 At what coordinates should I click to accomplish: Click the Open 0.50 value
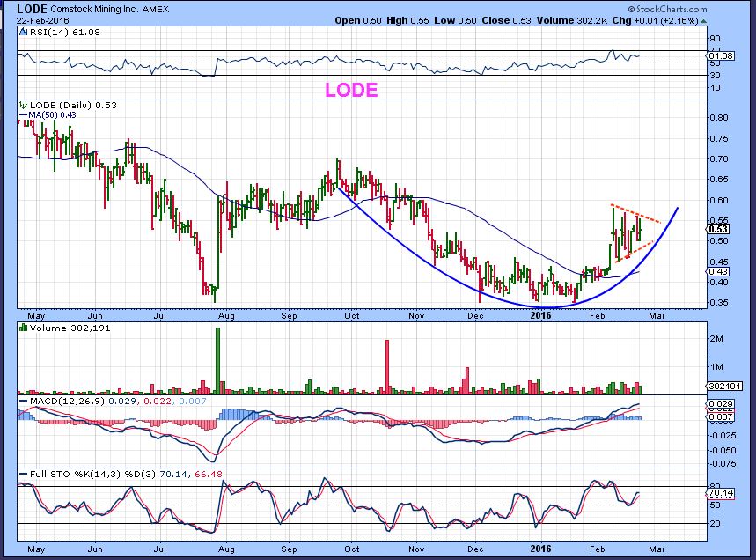coord(358,21)
